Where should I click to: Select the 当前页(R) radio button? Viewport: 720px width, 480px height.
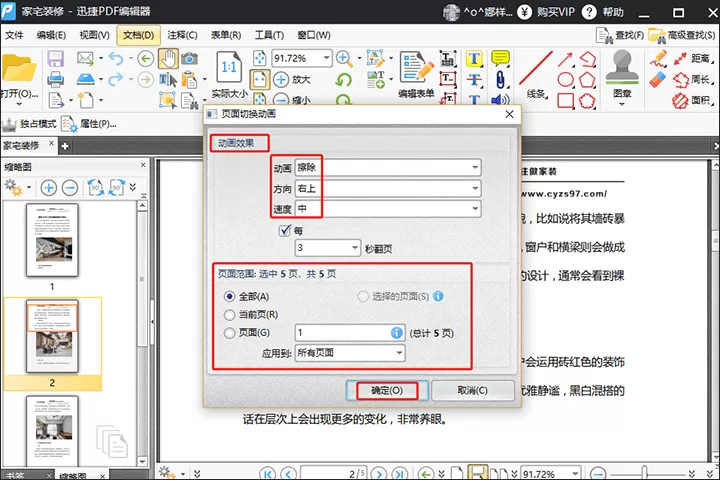[x=230, y=315]
